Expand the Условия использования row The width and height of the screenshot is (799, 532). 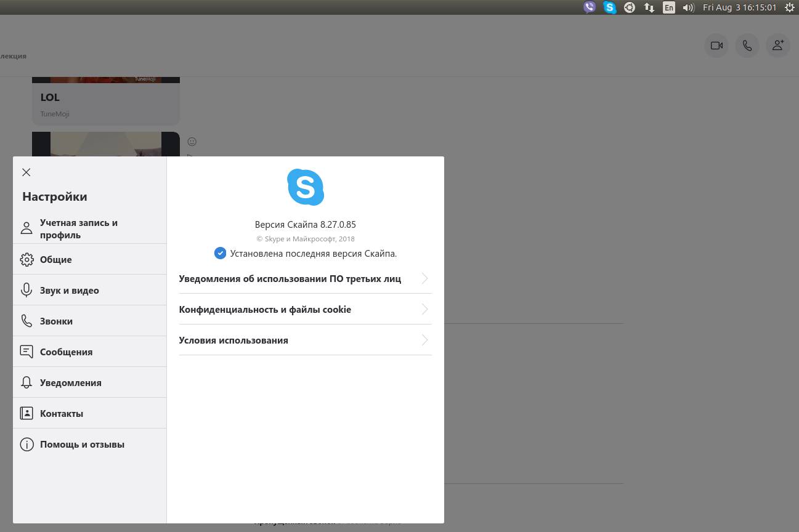pyautogui.click(x=306, y=340)
